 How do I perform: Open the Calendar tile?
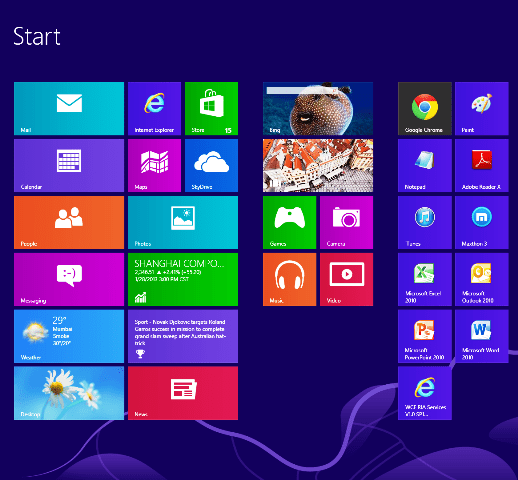click(69, 165)
